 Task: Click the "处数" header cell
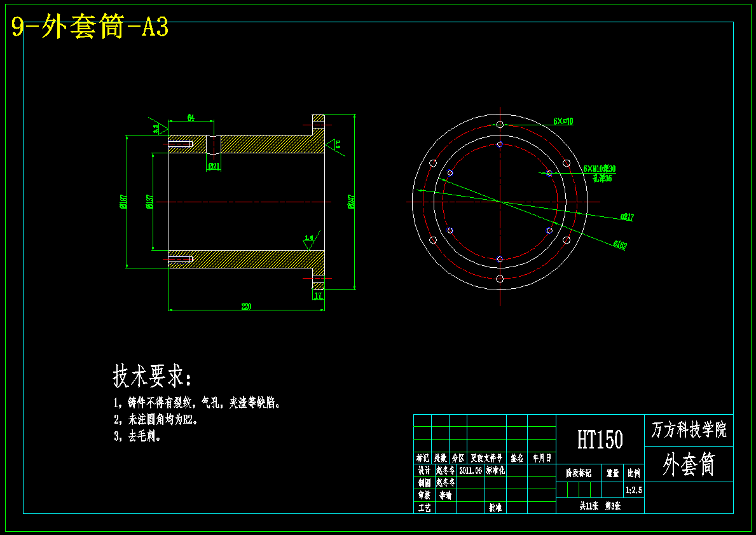click(x=440, y=458)
